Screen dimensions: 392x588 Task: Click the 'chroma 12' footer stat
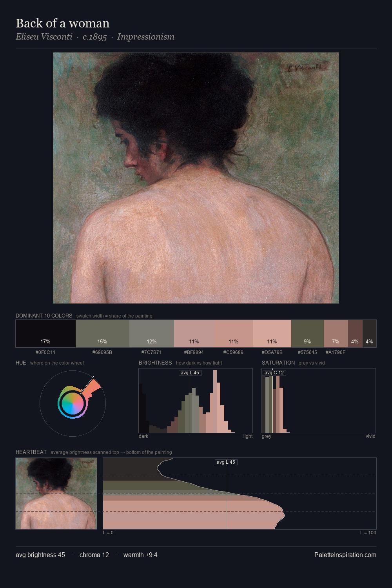point(94,555)
